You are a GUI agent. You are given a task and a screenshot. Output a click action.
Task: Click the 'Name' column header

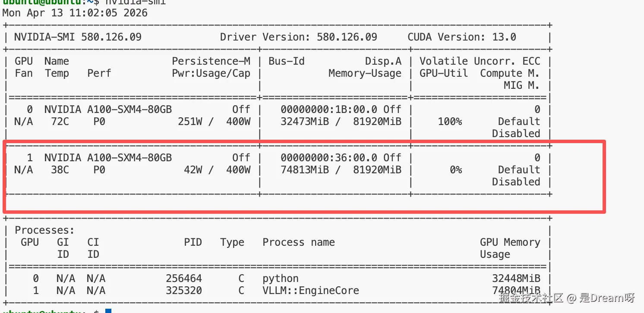click(x=57, y=61)
